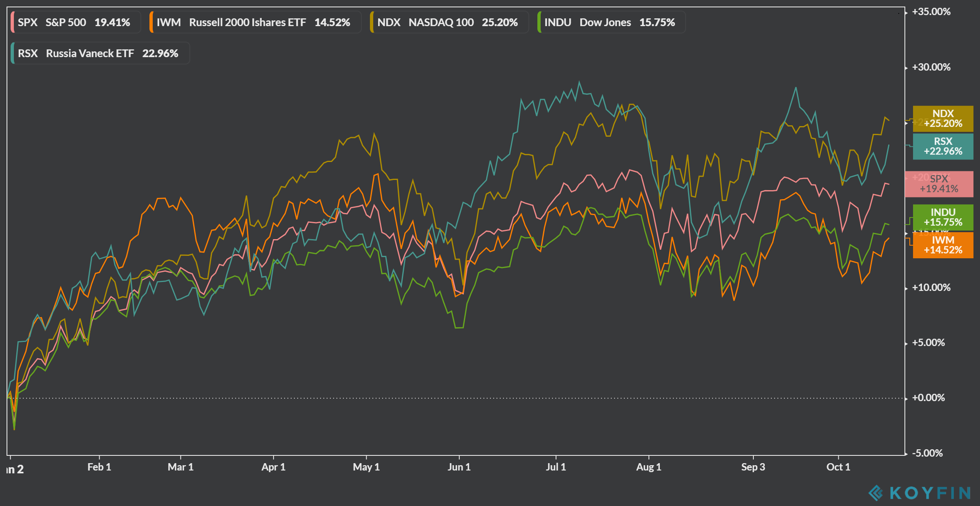
Task: Click the RSX teal color bar in legend
Action: 13,53
